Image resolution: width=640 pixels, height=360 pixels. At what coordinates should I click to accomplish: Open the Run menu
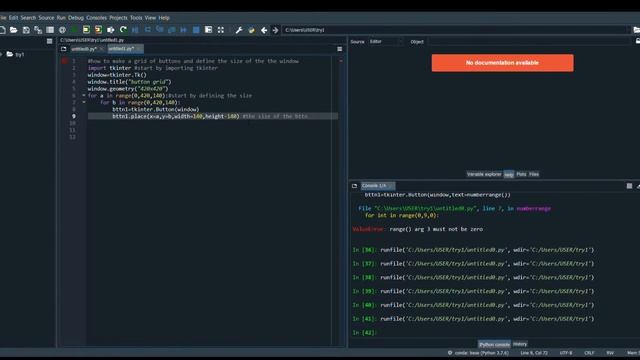point(61,18)
